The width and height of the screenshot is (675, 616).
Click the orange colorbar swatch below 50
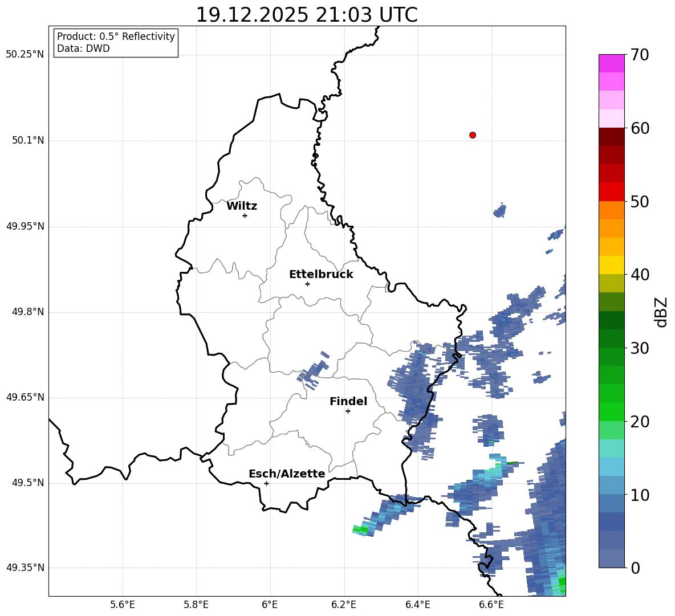[611, 210]
